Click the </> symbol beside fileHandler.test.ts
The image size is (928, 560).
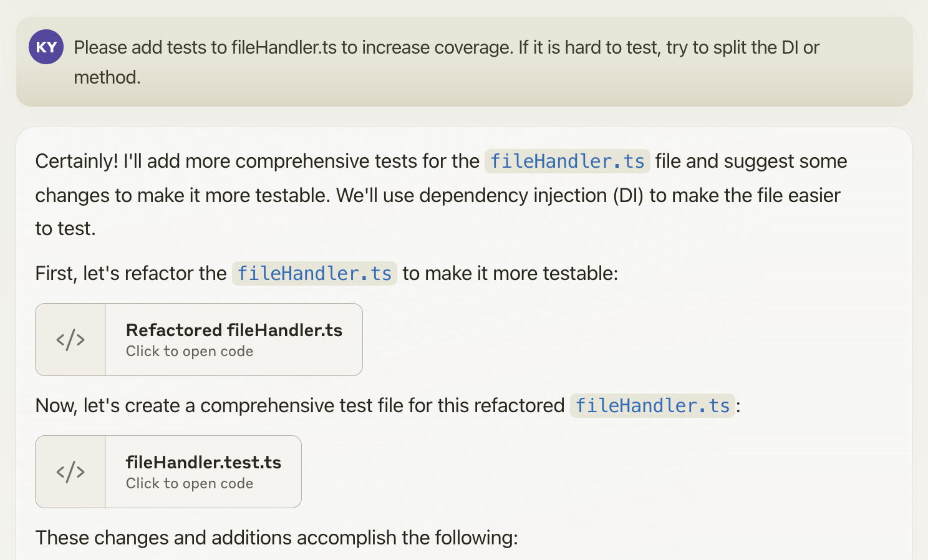pos(70,471)
